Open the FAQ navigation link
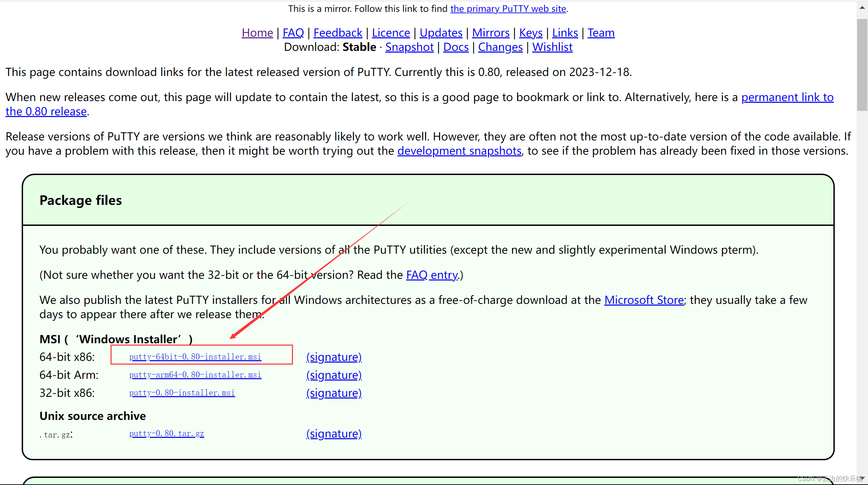Viewport: 868px width, 485px height. coord(293,33)
